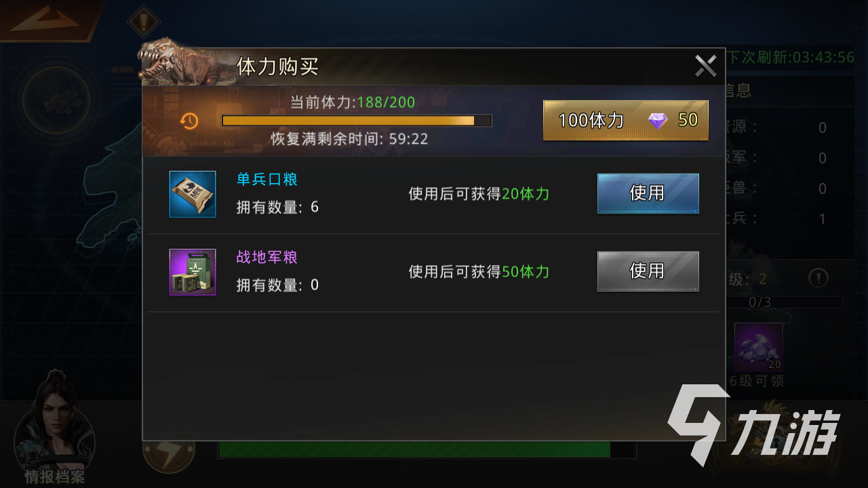868x488 pixels.
Task: Click the purple diamond gem icon
Action: point(658,121)
